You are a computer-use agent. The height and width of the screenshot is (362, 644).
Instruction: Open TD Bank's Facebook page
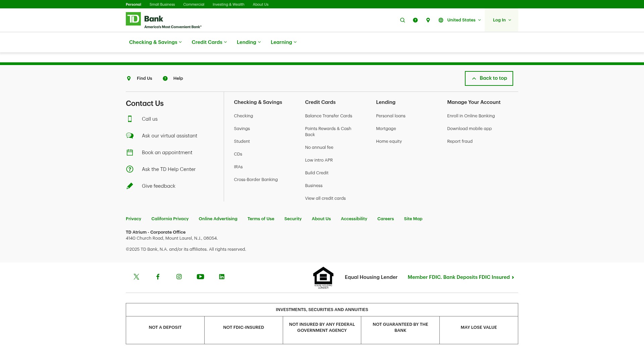(158, 277)
